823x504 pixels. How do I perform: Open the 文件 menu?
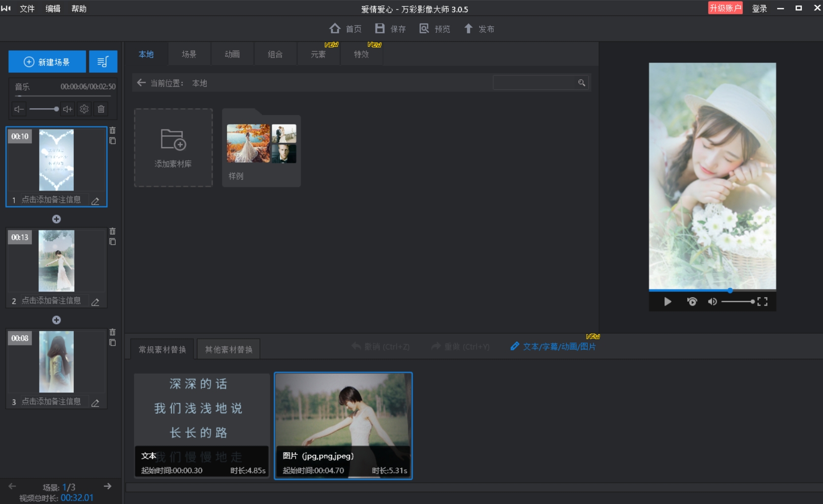tap(27, 8)
